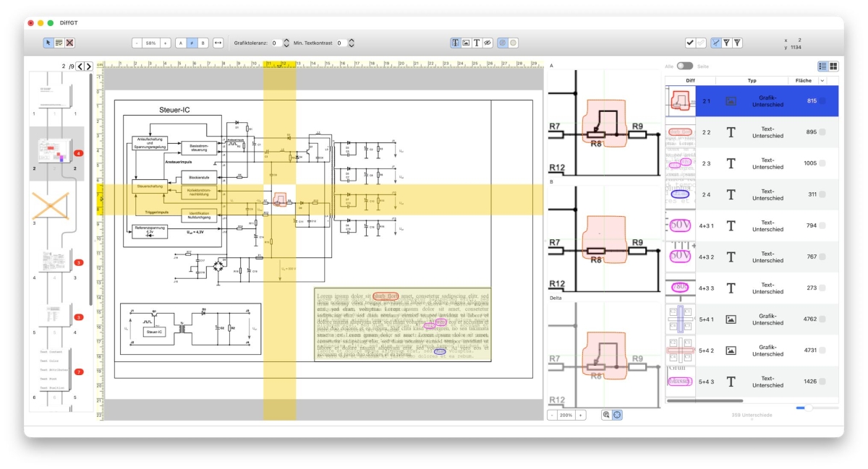Screen dimensions: 868x469
Task: Check the box for diff 2 2
Action: coord(822,132)
